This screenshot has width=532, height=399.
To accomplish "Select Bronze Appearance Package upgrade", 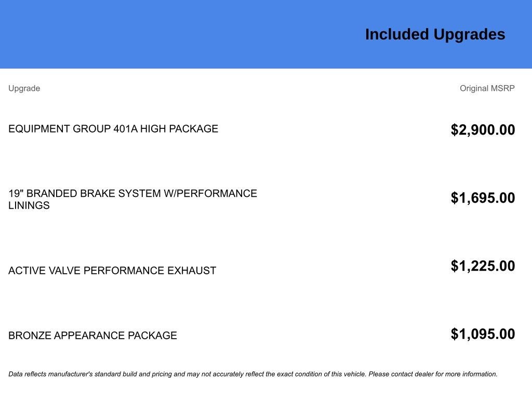I will [92, 335].
